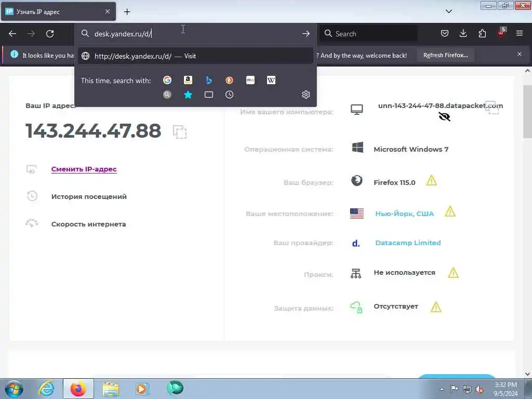Click the scrollbar up arrow
The width and height of the screenshot is (532, 399).
coord(527,71)
